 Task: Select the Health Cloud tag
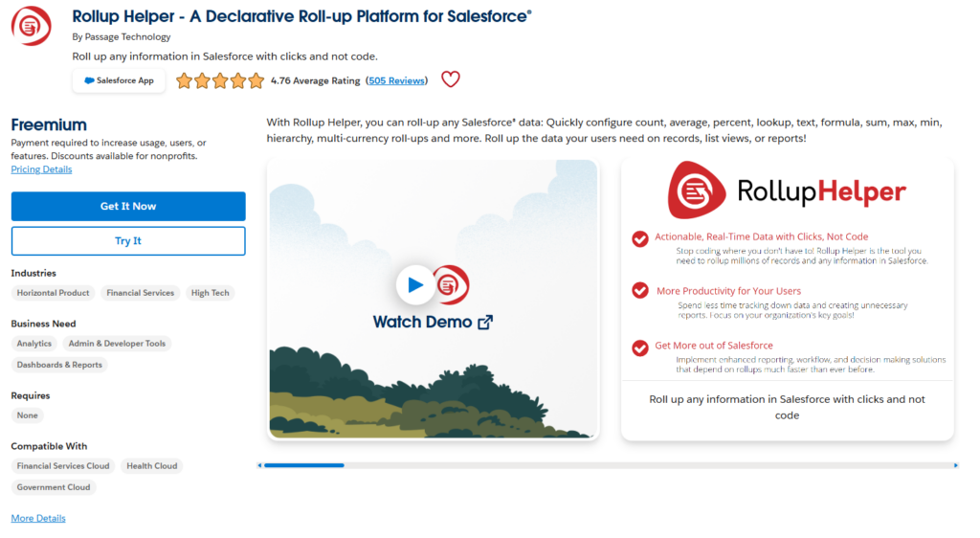pyautogui.click(x=152, y=465)
